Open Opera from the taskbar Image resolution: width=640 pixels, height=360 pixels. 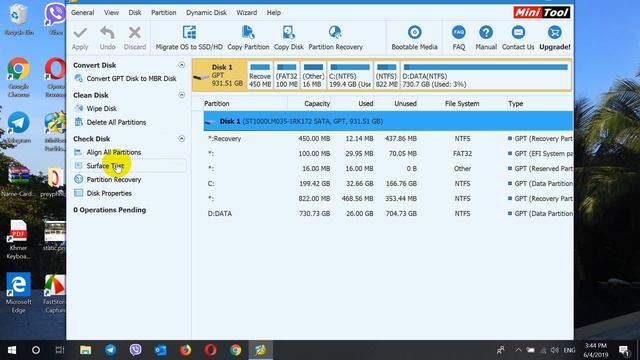point(211,350)
